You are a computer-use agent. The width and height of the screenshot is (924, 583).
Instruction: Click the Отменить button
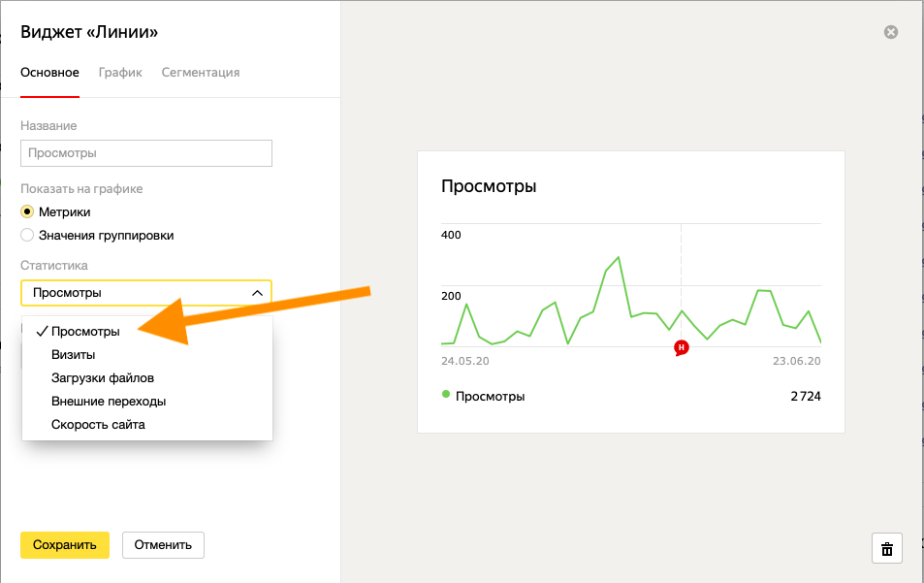(163, 544)
